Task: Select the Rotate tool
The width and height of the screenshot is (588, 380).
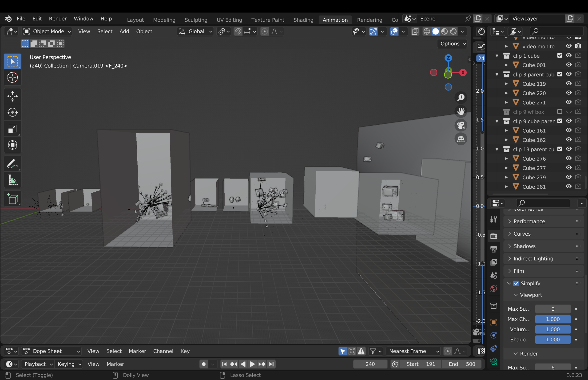Action: pyautogui.click(x=12, y=113)
